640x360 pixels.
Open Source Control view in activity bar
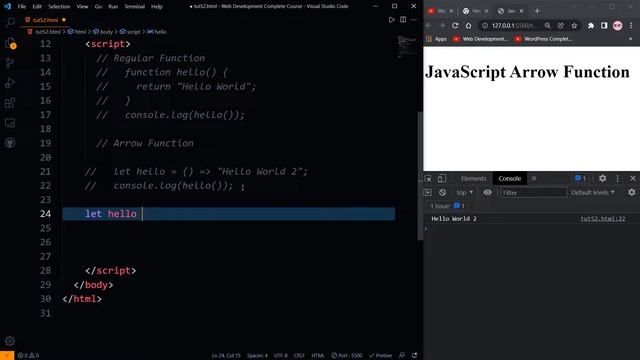coord(10,63)
